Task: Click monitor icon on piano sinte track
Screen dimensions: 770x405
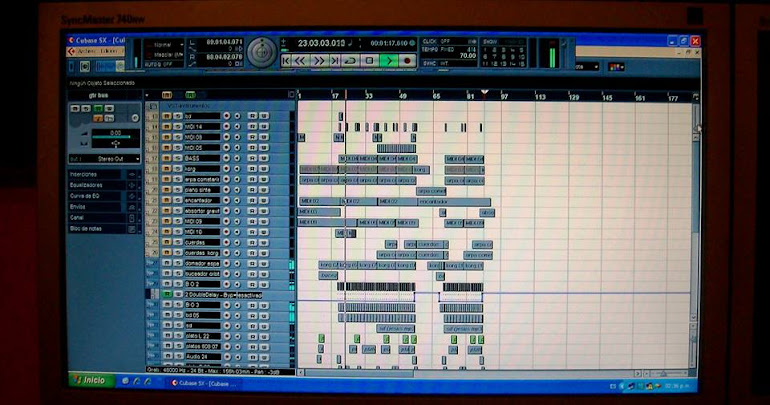Action: (x=237, y=190)
